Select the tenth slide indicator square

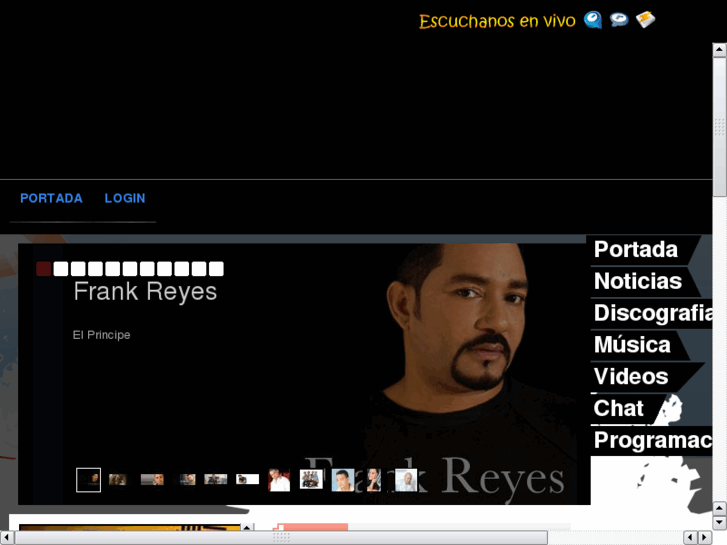pyautogui.click(x=199, y=269)
